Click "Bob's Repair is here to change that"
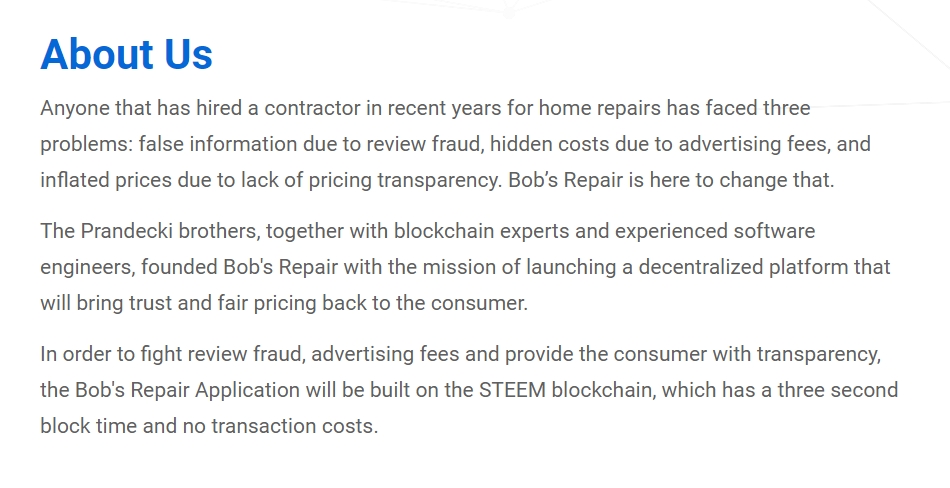 [x=671, y=180]
